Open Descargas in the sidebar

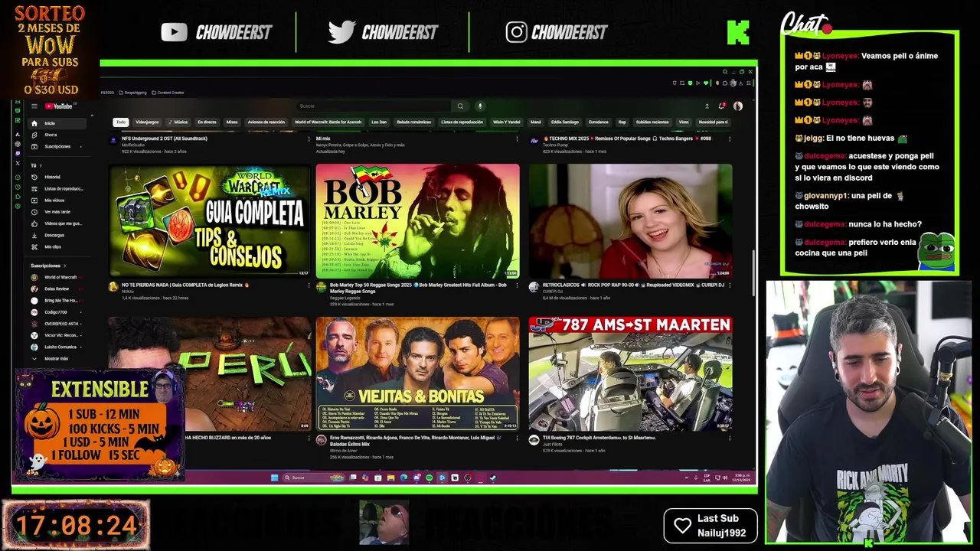(57, 235)
